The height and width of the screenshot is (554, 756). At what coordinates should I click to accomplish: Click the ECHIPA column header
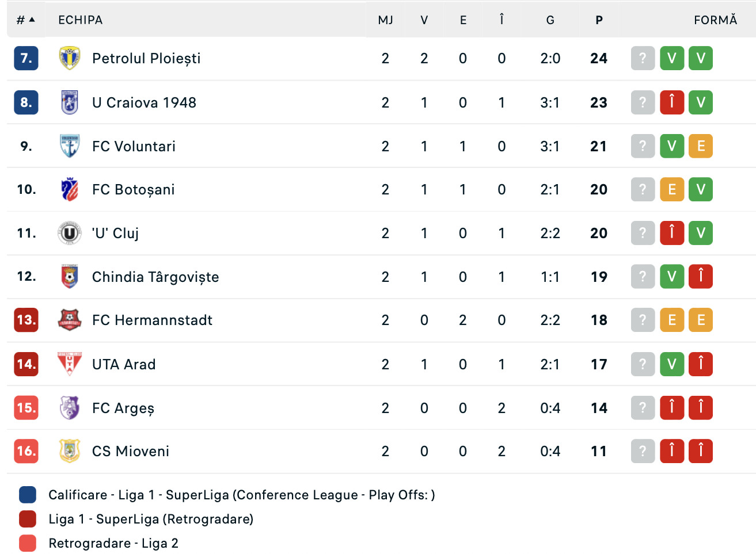[81, 20]
